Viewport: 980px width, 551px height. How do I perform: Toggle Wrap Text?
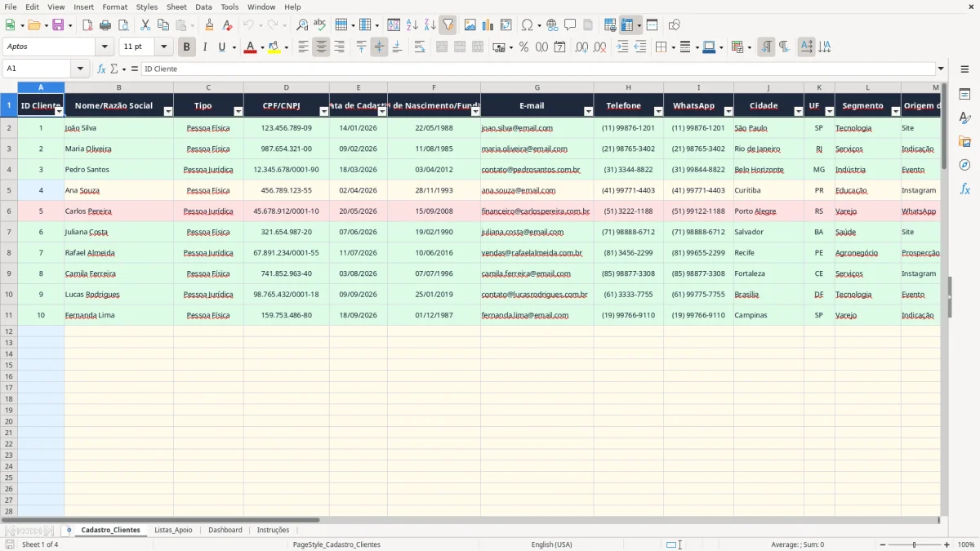pos(420,47)
